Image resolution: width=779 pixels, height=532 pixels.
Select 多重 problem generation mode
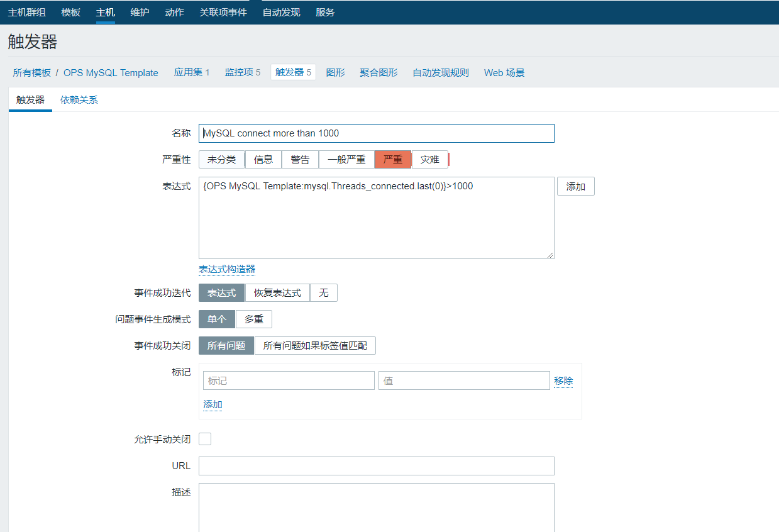click(254, 319)
